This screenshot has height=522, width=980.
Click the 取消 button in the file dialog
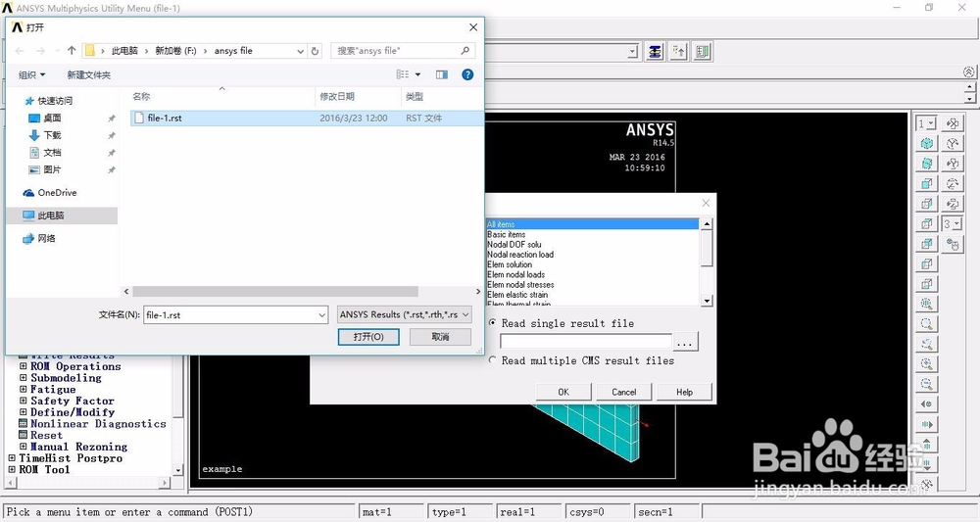440,337
